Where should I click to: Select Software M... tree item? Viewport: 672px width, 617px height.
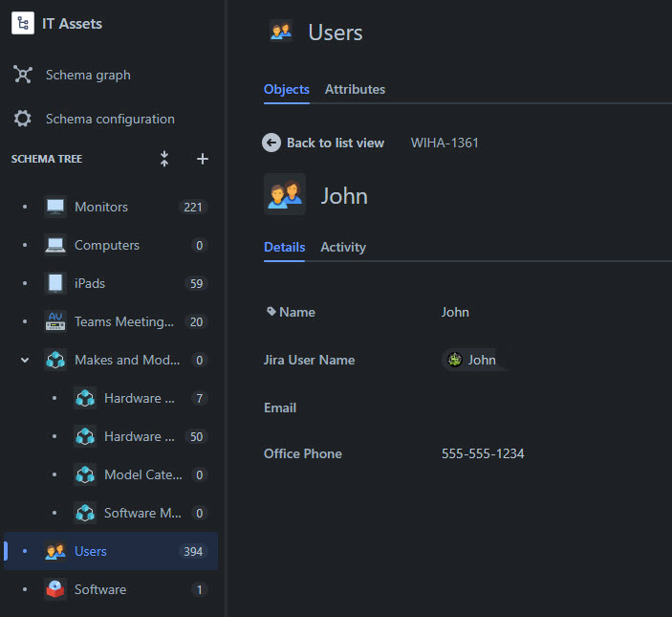pos(142,513)
